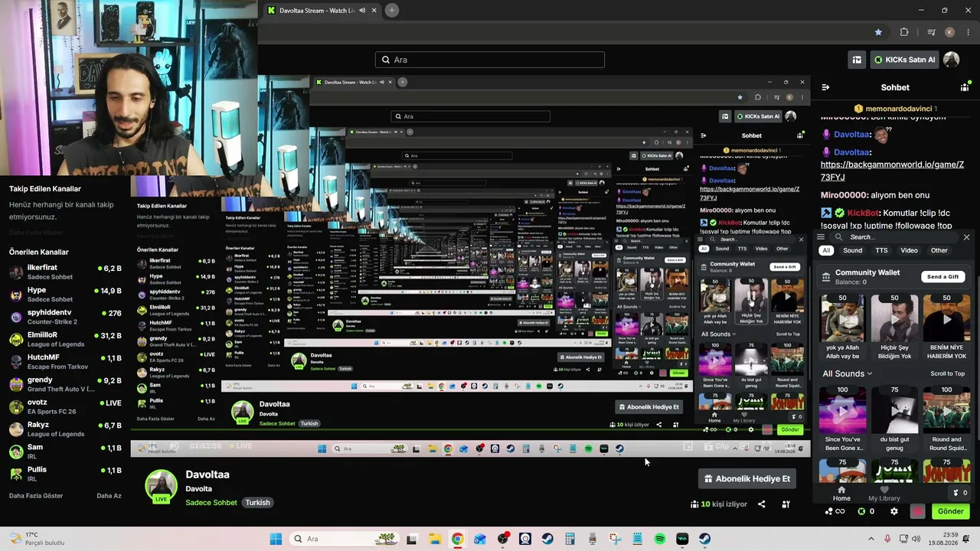Mute the Davoltaa Stream browser tab audio
The image size is (980, 551).
(362, 11)
